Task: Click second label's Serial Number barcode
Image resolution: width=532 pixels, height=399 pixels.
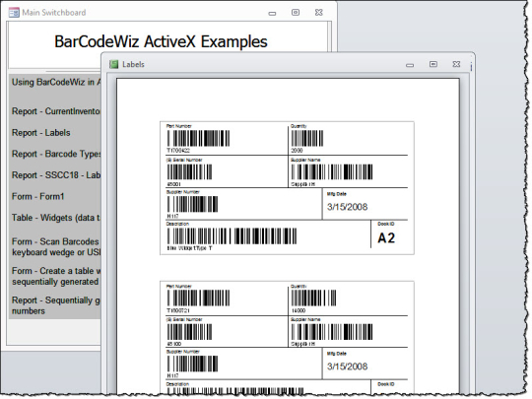Action: (x=189, y=331)
